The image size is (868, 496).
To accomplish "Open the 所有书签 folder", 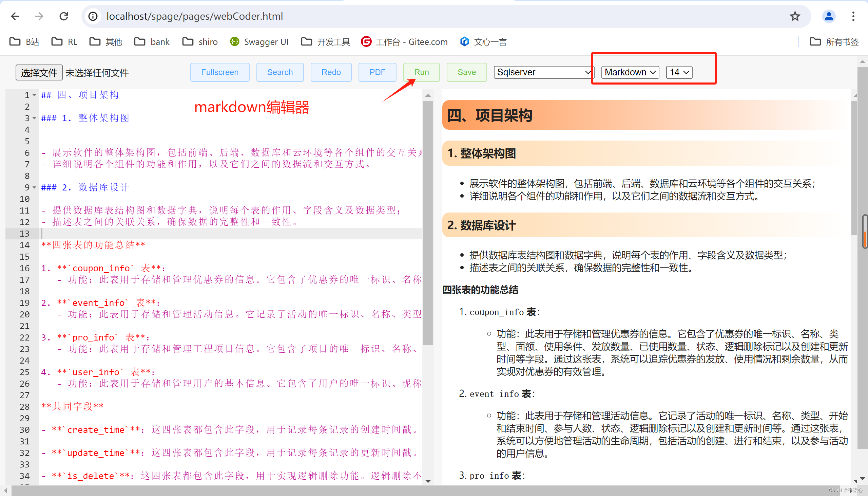I will 834,42.
